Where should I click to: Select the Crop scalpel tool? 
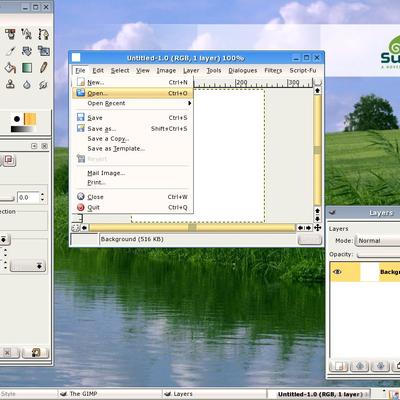click(x=10, y=51)
